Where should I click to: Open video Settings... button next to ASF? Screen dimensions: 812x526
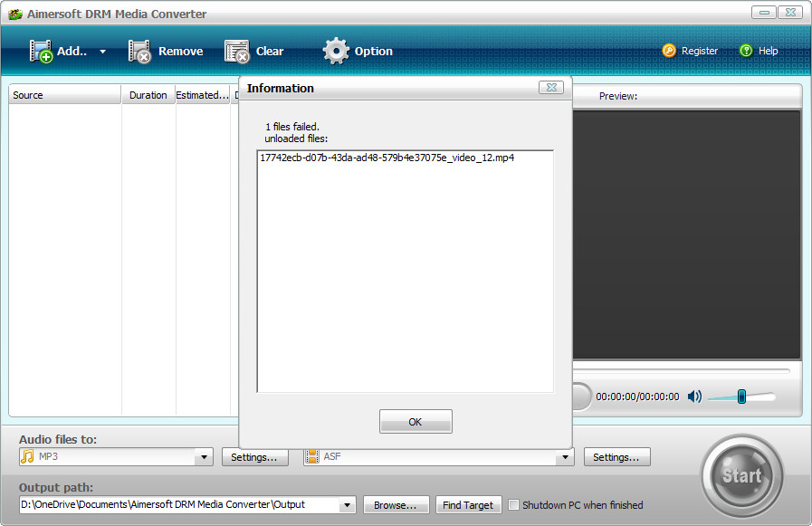point(616,457)
